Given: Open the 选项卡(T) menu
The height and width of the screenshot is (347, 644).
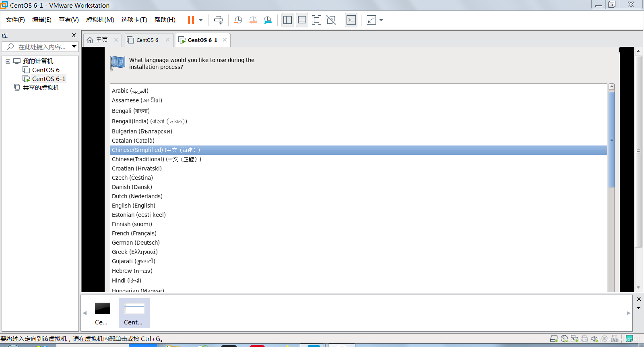Looking at the screenshot, I should pos(134,20).
